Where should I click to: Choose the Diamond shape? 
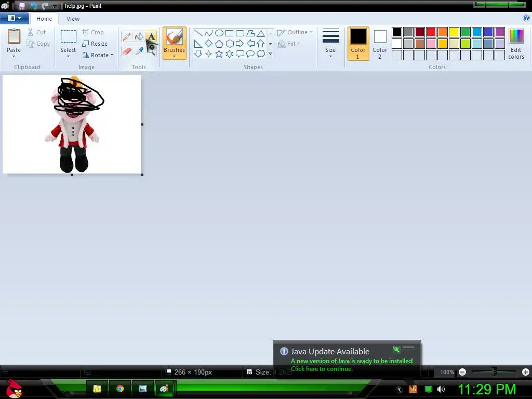209,44
